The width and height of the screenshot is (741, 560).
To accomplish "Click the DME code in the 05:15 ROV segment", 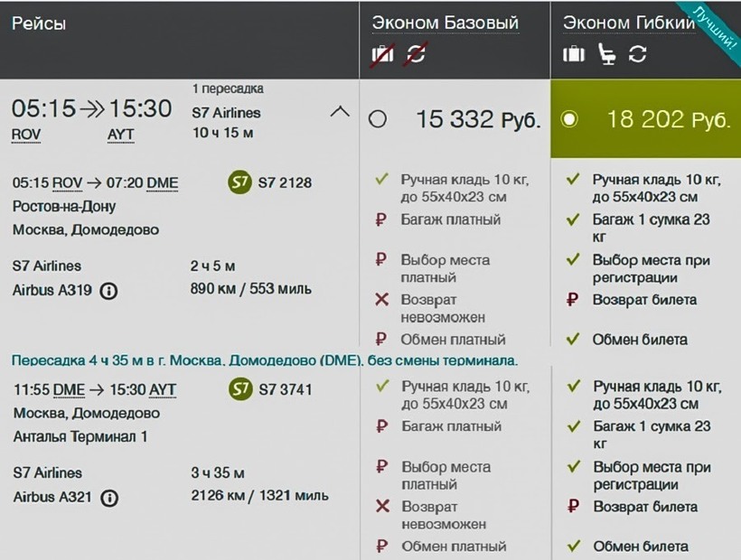I will point(163,183).
